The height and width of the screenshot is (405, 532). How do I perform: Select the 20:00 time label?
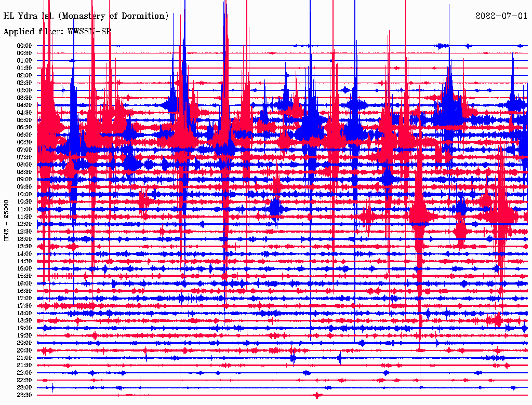(x=24, y=343)
